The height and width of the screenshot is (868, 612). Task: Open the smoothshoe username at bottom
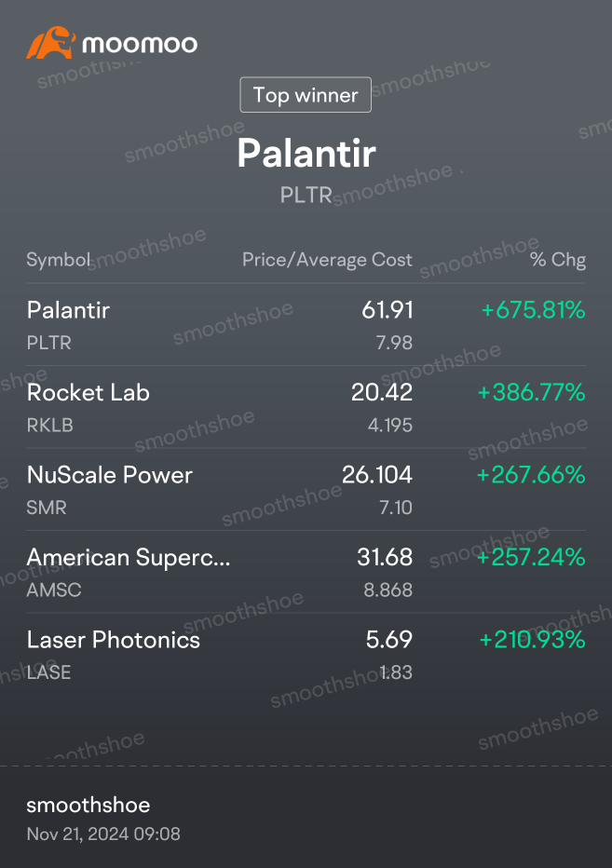(x=88, y=806)
